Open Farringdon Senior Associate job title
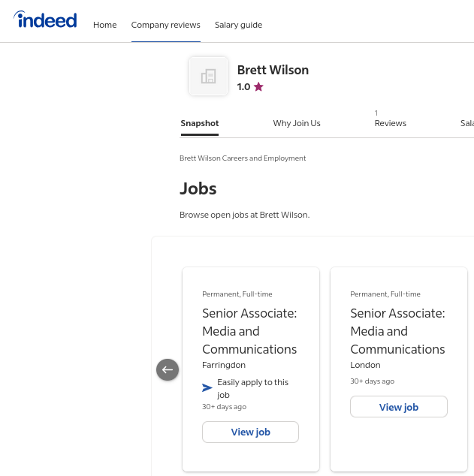Viewport: 474px width, 476px height. click(x=249, y=331)
